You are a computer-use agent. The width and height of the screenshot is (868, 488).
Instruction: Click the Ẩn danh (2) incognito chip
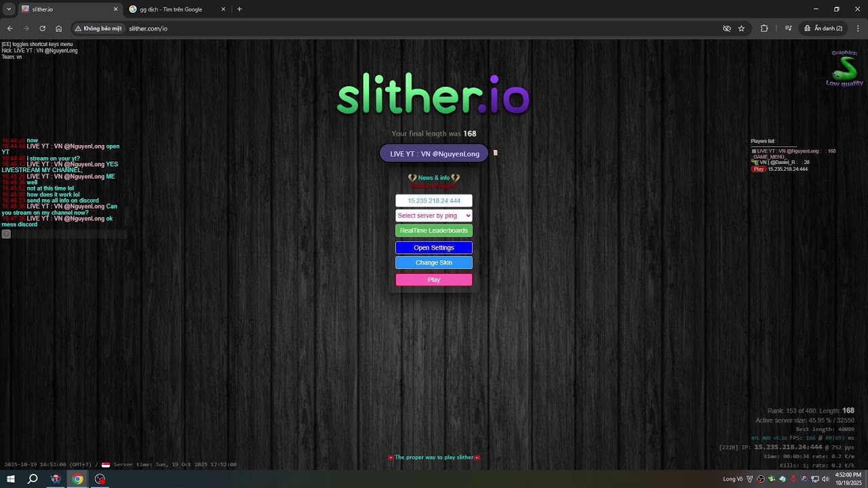pyautogui.click(x=823, y=28)
